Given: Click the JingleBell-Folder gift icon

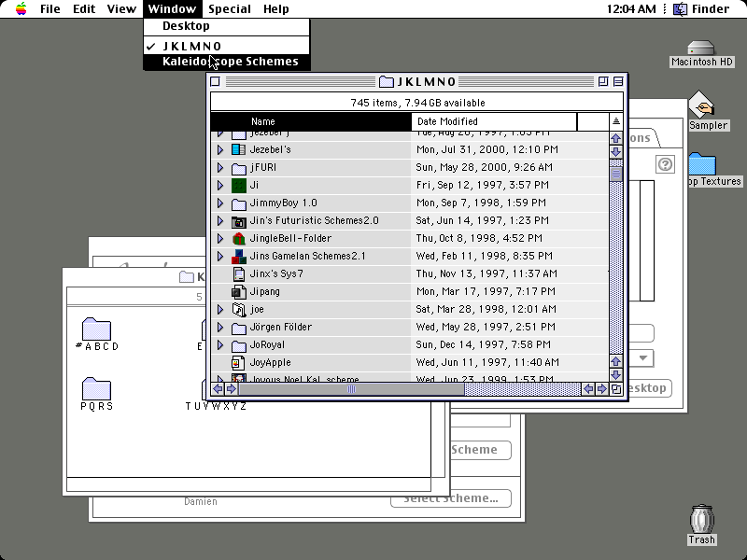Looking at the screenshot, I should pyautogui.click(x=238, y=239).
